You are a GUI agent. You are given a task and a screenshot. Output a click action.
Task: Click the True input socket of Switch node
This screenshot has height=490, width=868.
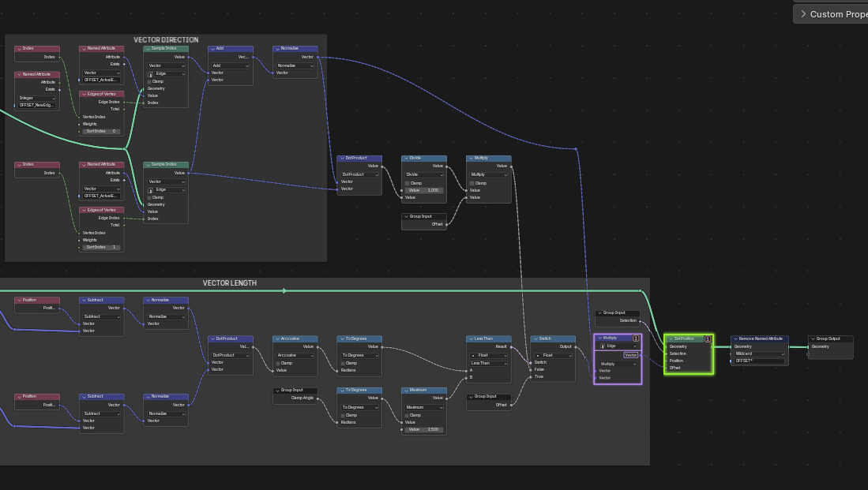[x=531, y=376]
